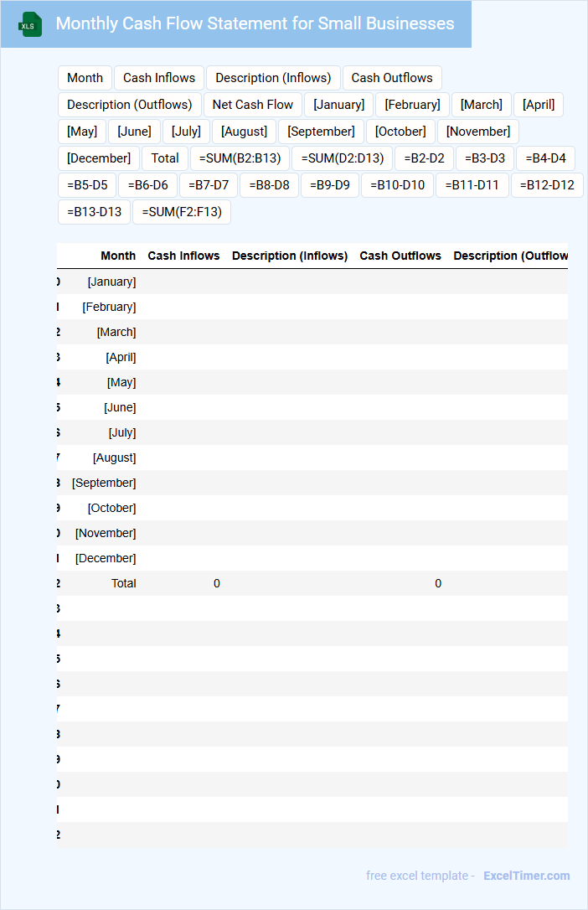Screen dimensions: 588x910
Task: Select the [October] table cell
Action: [x=112, y=508]
